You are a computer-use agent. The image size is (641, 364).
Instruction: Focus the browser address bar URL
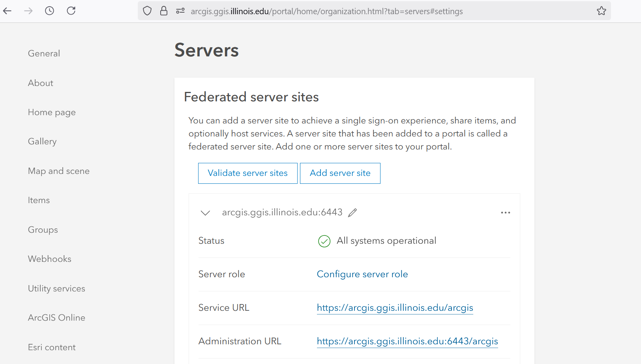click(x=327, y=11)
